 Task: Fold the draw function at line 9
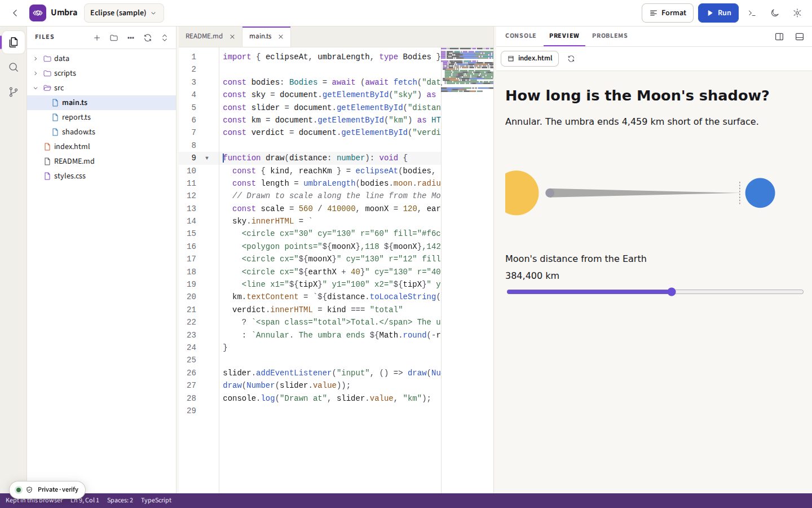click(207, 158)
